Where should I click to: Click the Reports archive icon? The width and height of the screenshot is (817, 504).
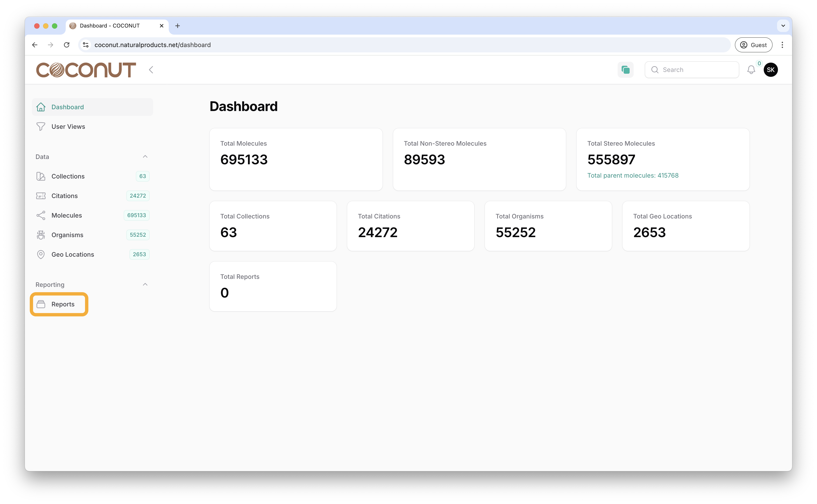(x=41, y=304)
